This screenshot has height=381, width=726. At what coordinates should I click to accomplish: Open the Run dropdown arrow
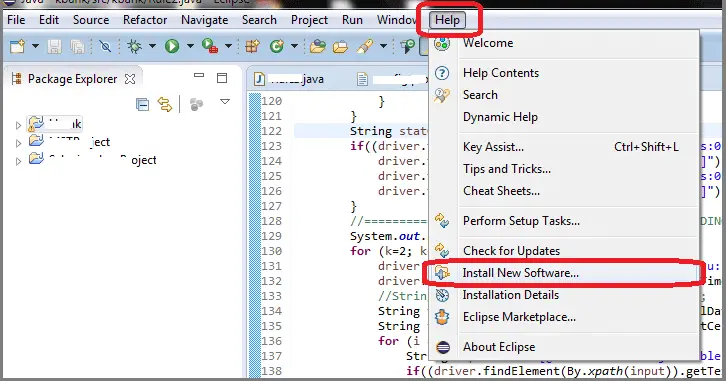click(x=190, y=46)
